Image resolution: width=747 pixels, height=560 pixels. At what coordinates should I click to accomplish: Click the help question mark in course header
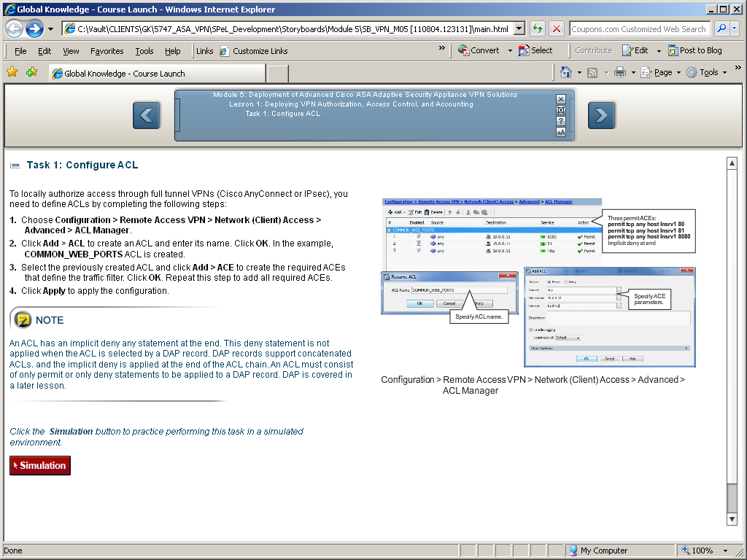[x=561, y=121]
